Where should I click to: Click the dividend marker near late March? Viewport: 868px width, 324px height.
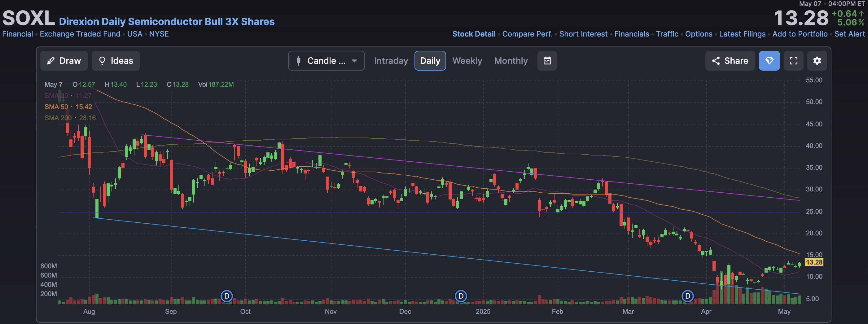pyautogui.click(x=687, y=296)
